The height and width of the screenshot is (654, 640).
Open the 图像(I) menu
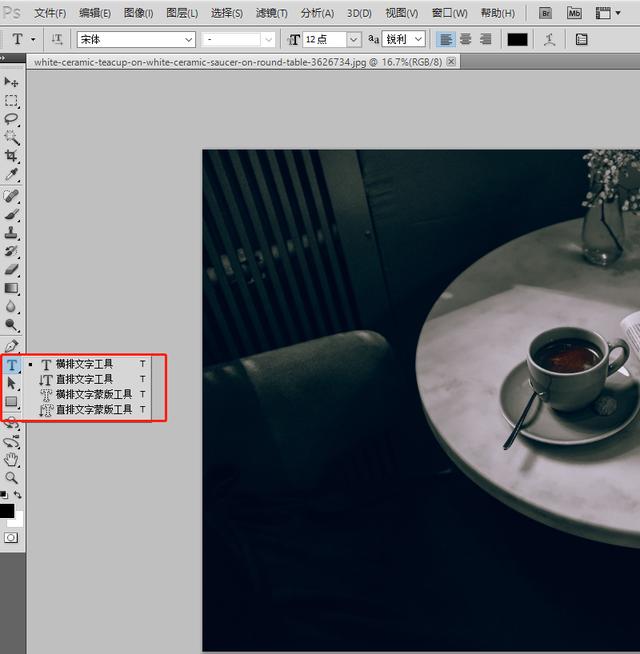point(139,13)
